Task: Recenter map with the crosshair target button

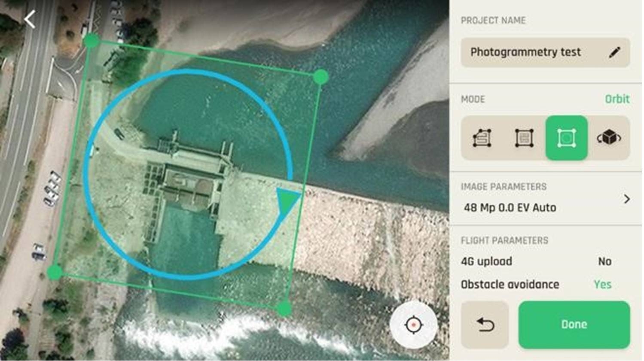Action: [413, 325]
